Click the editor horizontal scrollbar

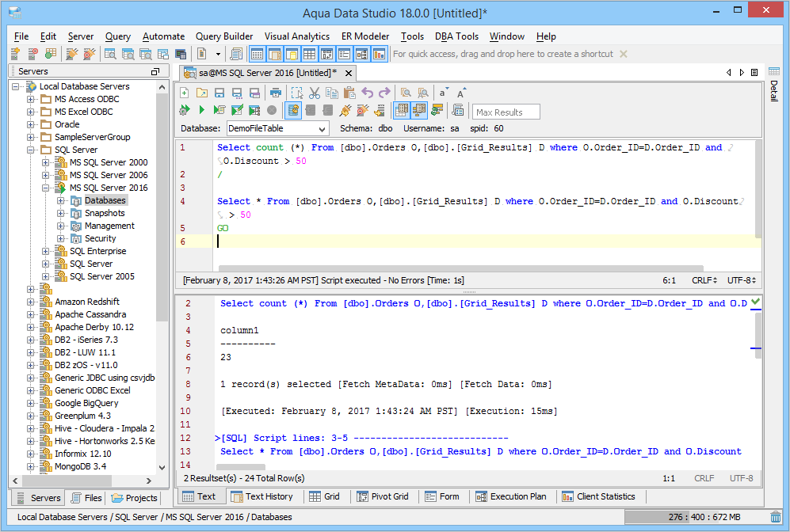pos(460,268)
